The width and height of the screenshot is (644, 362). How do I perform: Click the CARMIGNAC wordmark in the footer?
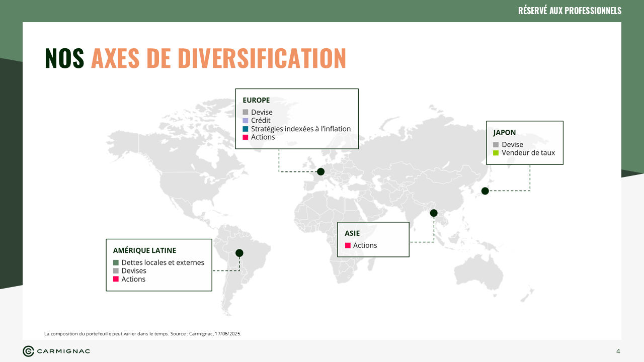click(x=63, y=351)
